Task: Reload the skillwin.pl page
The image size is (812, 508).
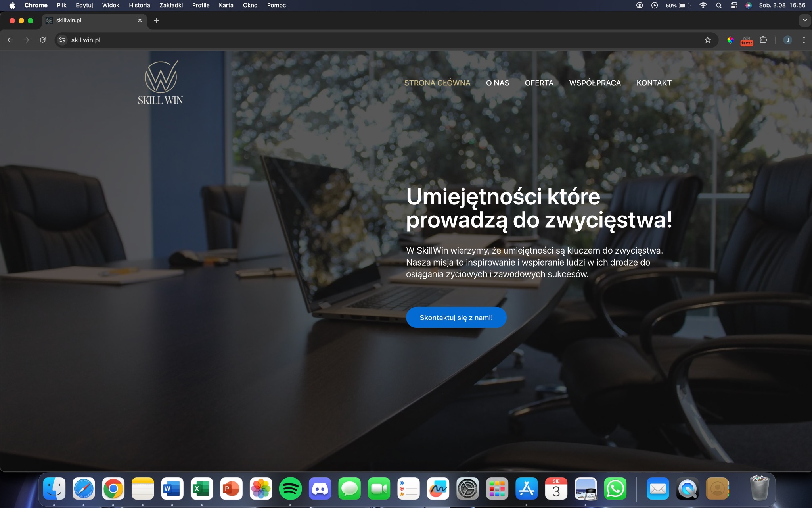Action: (x=43, y=40)
